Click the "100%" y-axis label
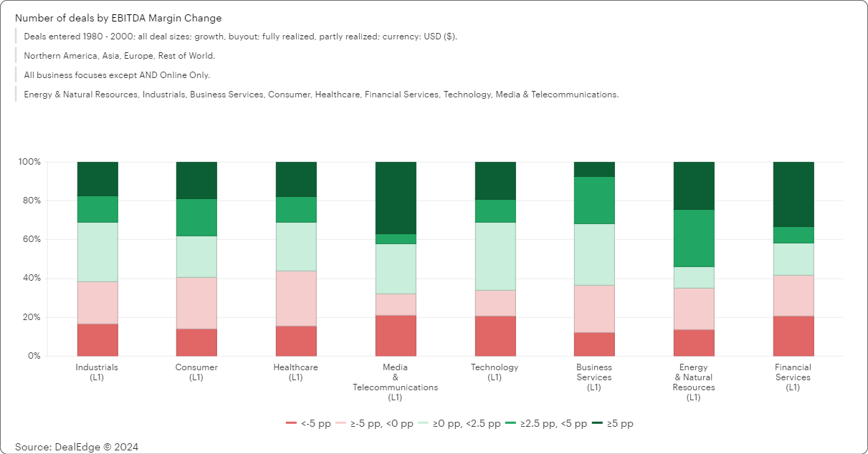Viewport: 868px width, 454px height. pyautogui.click(x=29, y=162)
